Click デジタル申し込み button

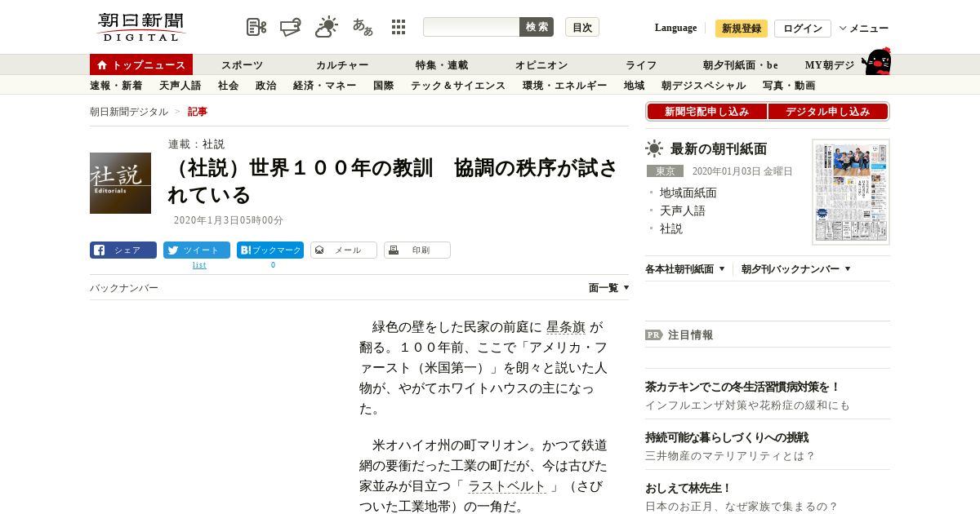click(x=827, y=112)
